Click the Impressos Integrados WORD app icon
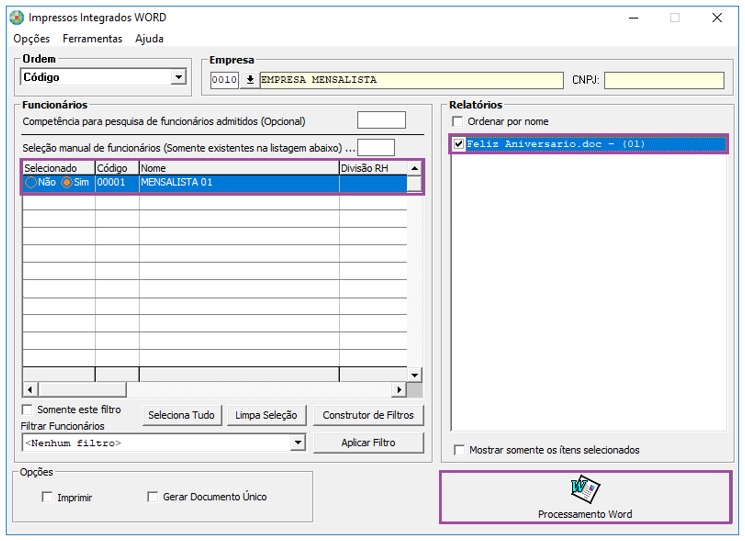The width and height of the screenshot is (745, 541). click(x=17, y=18)
